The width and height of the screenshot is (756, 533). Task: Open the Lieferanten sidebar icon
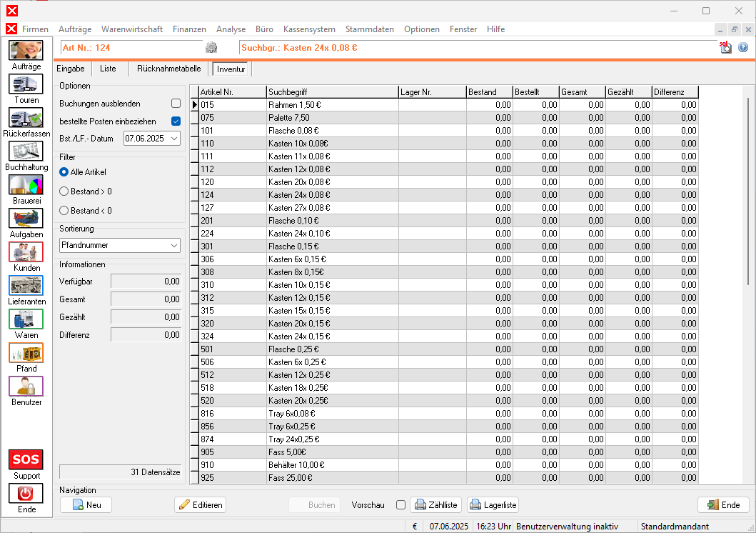pyautogui.click(x=26, y=286)
